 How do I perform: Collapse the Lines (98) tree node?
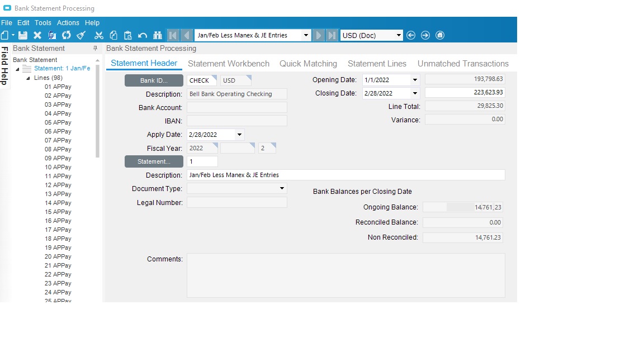(x=28, y=78)
